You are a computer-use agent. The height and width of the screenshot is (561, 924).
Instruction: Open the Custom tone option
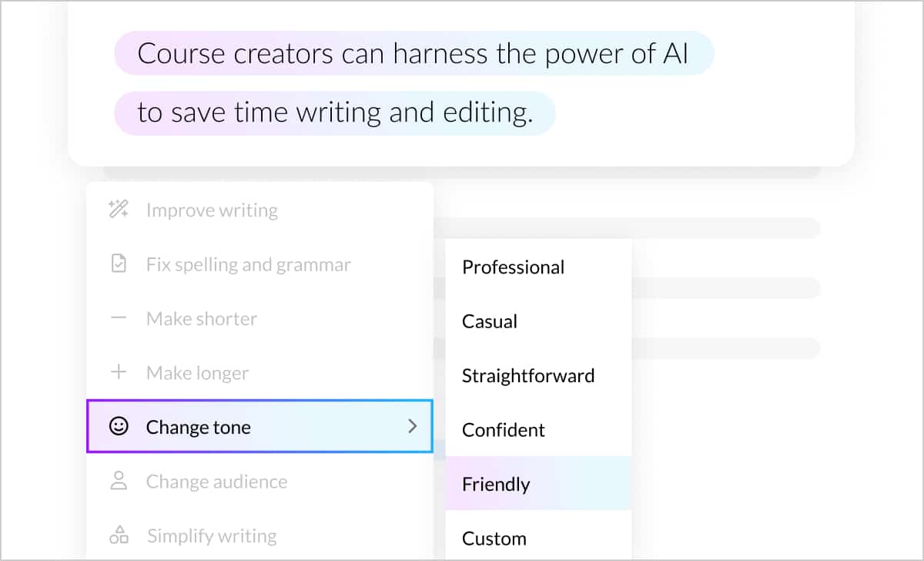pyautogui.click(x=494, y=538)
